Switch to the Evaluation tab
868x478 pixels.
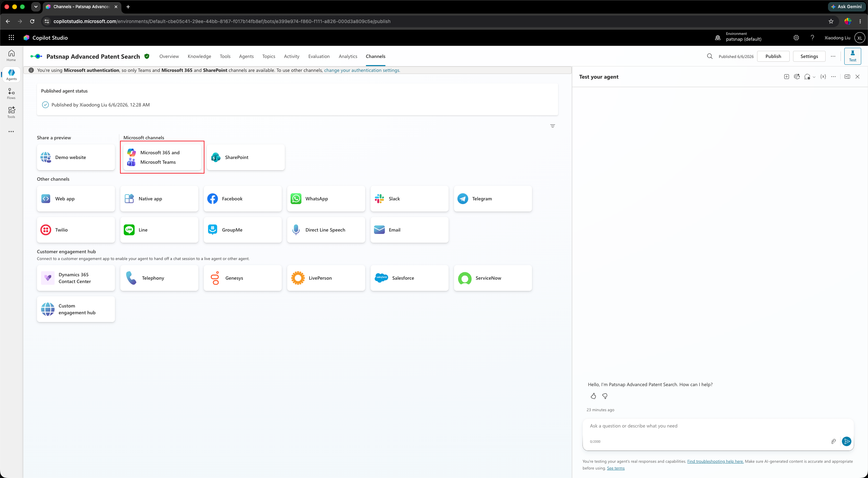point(319,56)
